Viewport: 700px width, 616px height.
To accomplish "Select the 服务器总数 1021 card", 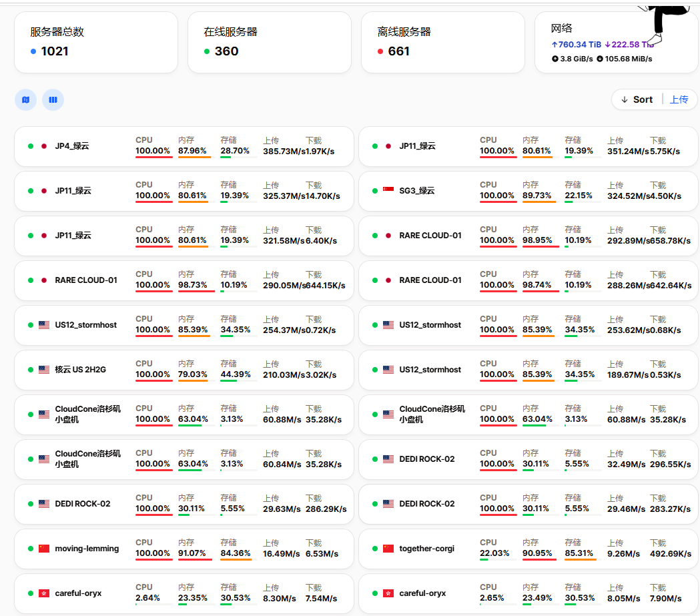I will (x=96, y=43).
